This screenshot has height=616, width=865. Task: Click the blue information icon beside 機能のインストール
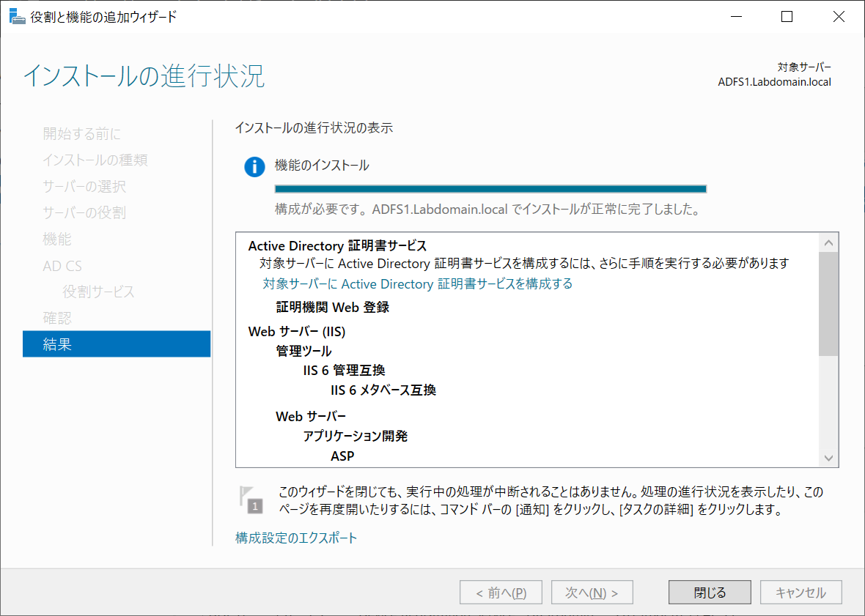click(x=254, y=167)
